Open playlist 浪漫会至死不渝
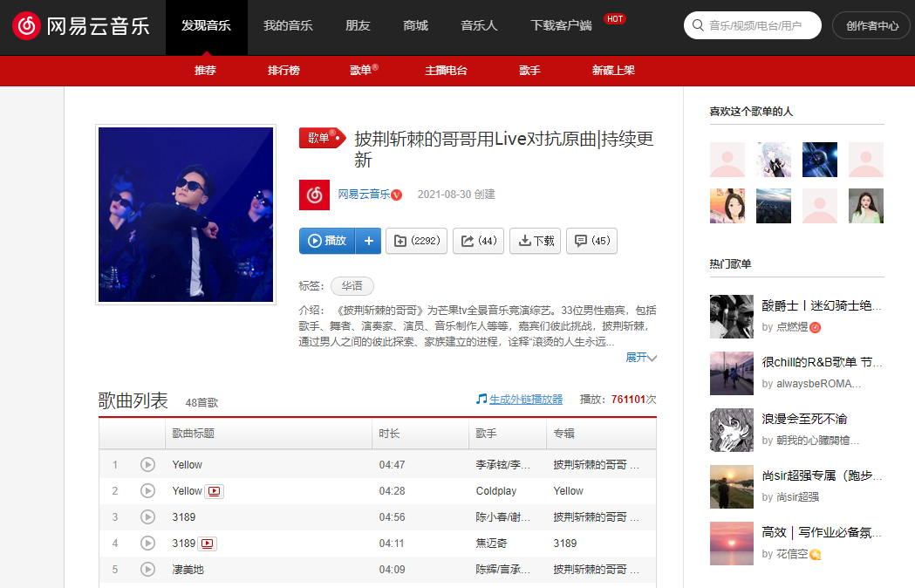Screen dimensions: 915x588 (804, 419)
